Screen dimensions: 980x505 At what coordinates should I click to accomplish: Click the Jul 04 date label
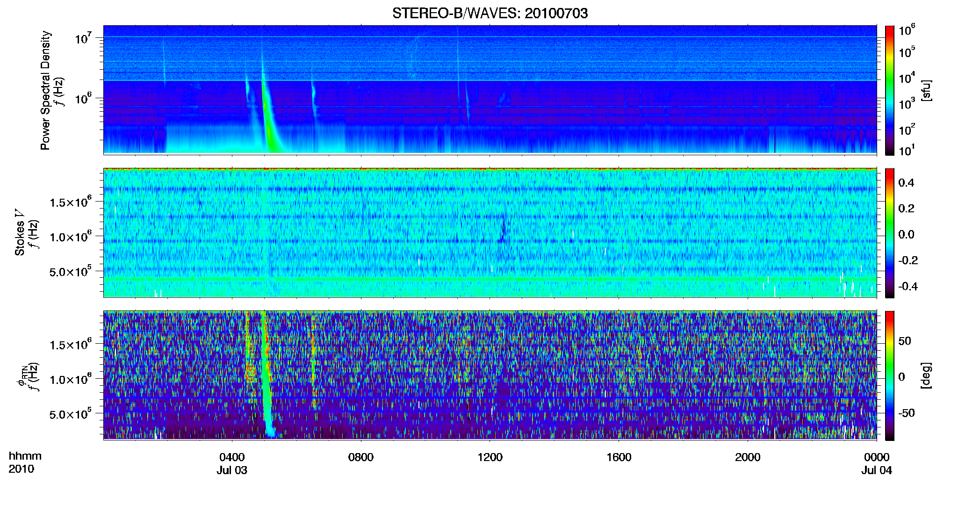tap(877, 470)
